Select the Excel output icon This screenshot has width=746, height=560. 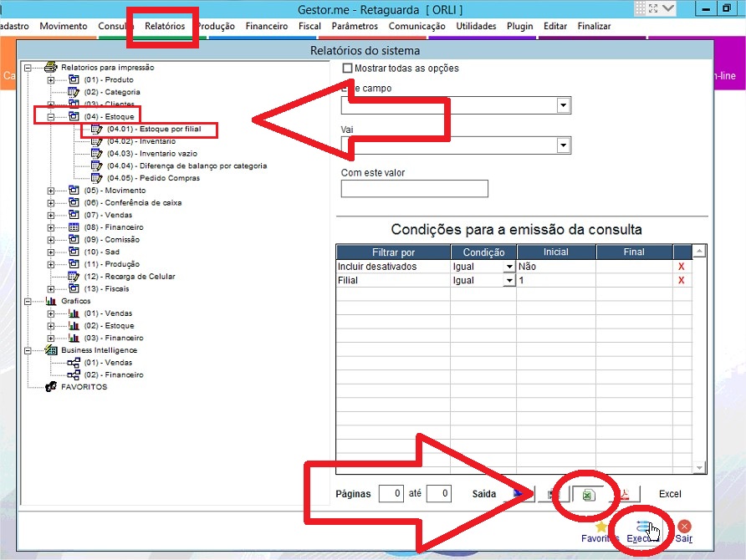click(x=588, y=495)
